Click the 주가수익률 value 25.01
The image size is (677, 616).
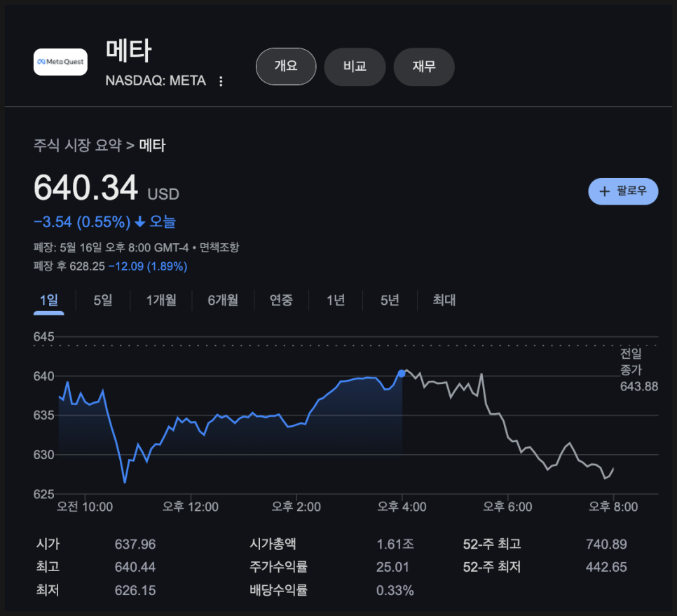392,567
